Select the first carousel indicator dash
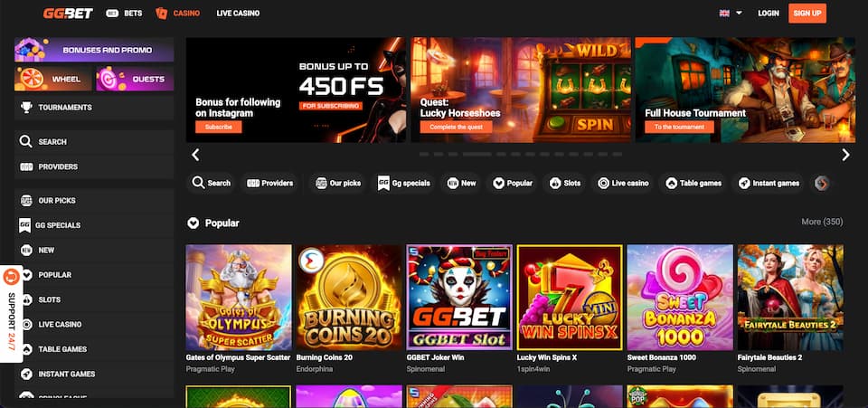868x408 pixels. pyautogui.click(x=424, y=155)
